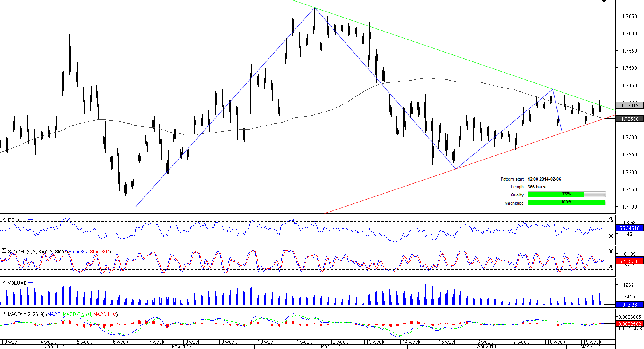Select the MACD: (12, 26, 9) label
This screenshot has width=644, height=349.
(x=26, y=314)
